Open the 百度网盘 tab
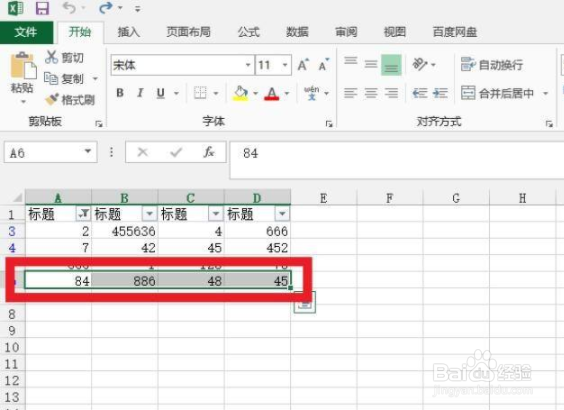Screen dimensions: 564x410 (455, 32)
